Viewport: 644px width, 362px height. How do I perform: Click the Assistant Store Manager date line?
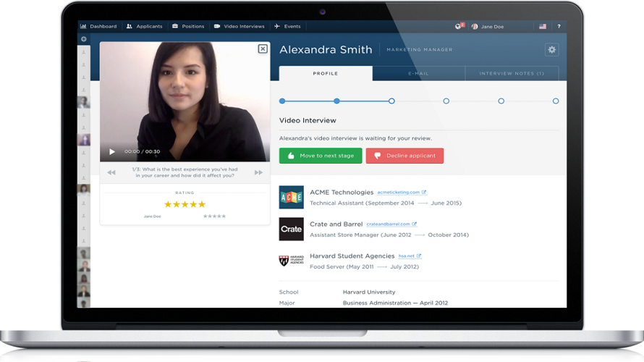(389, 235)
